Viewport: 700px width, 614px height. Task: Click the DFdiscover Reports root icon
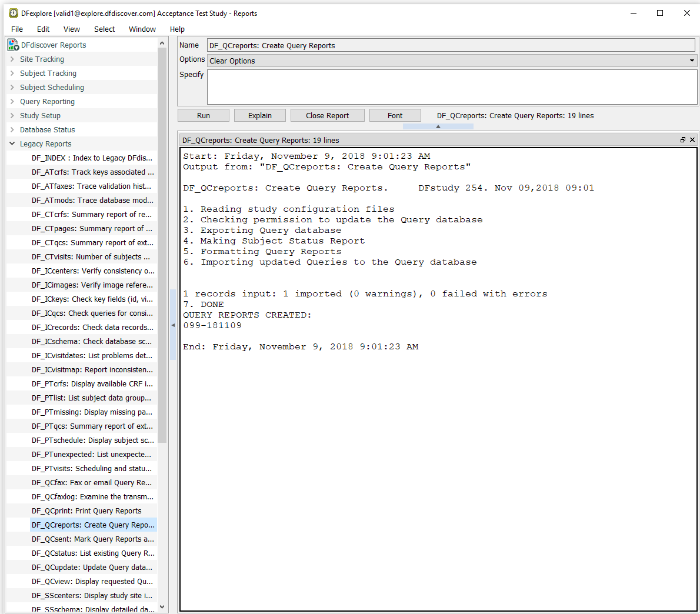(13, 45)
